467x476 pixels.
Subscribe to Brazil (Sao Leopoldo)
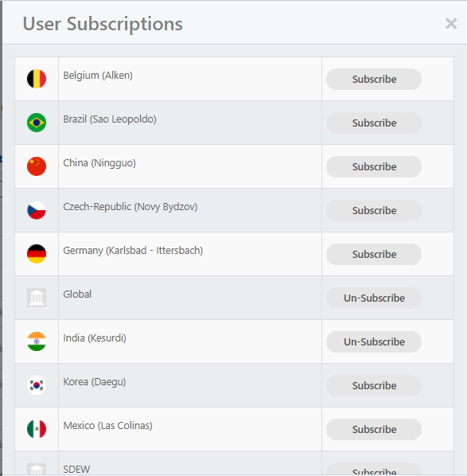(x=374, y=123)
